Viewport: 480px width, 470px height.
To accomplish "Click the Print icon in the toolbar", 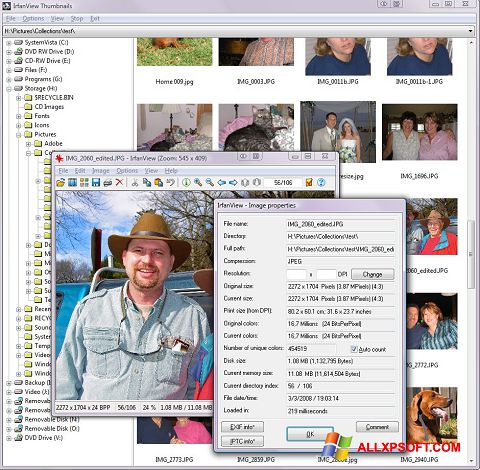I will coord(107,182).
